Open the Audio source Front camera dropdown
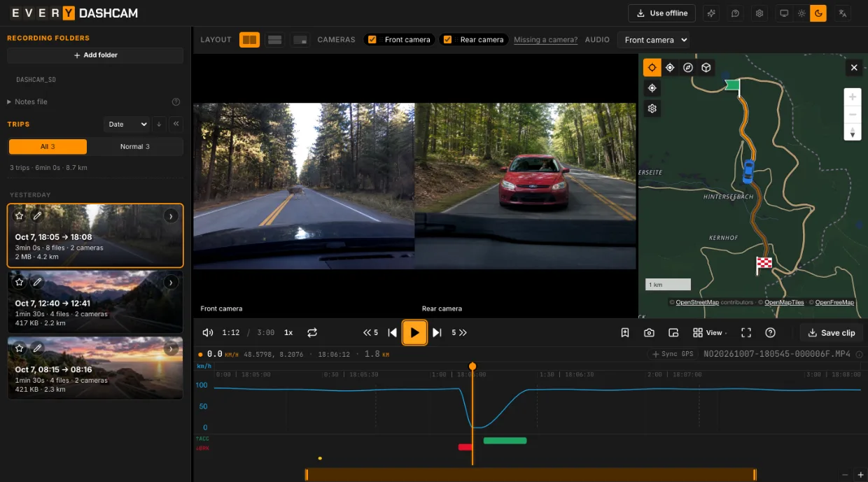 (653, 40)
